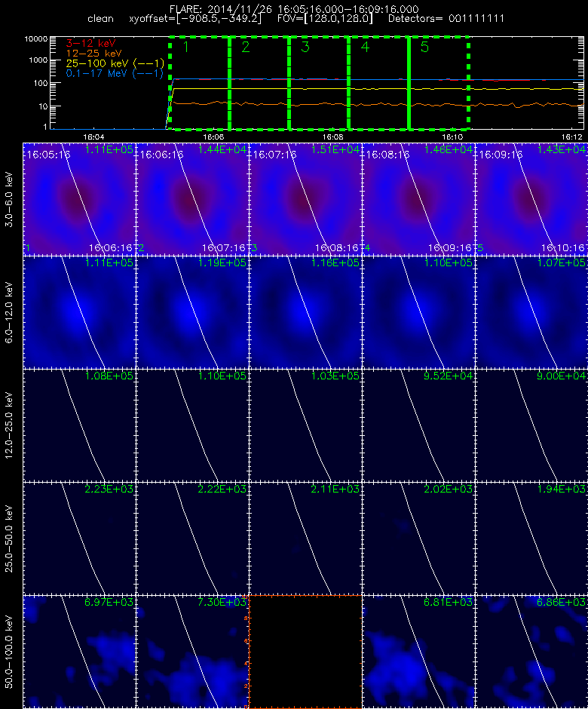Click interval marker 3 in the light curve

[x=305, y=47]
